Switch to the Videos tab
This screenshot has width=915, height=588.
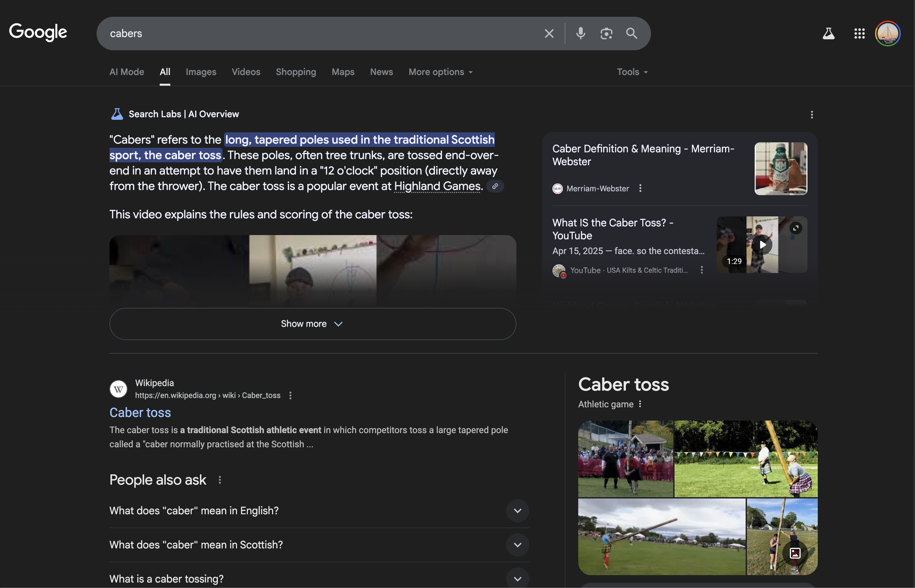pyautogui.click(x=246, y=72)
